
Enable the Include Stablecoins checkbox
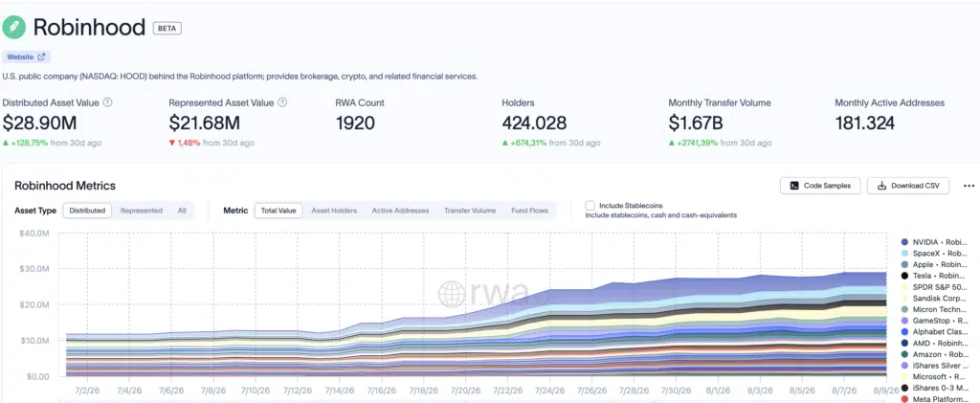pyautogui.click(x=590, y=205)
